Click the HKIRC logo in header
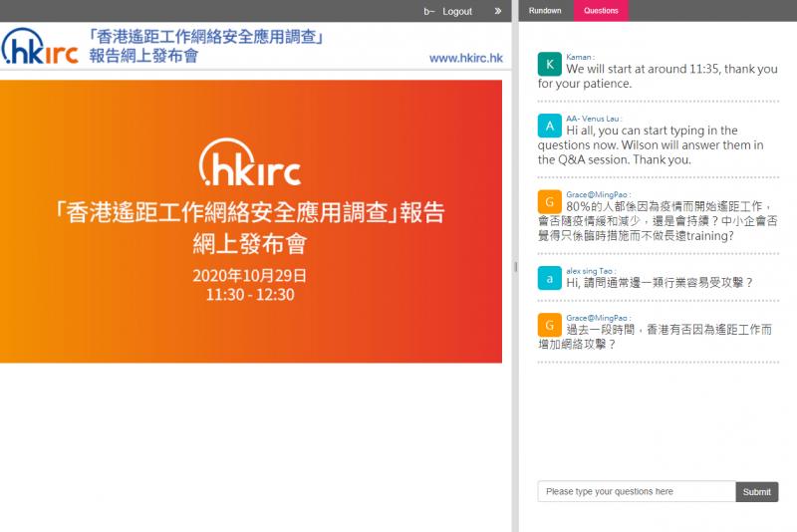 click(40, 46)
